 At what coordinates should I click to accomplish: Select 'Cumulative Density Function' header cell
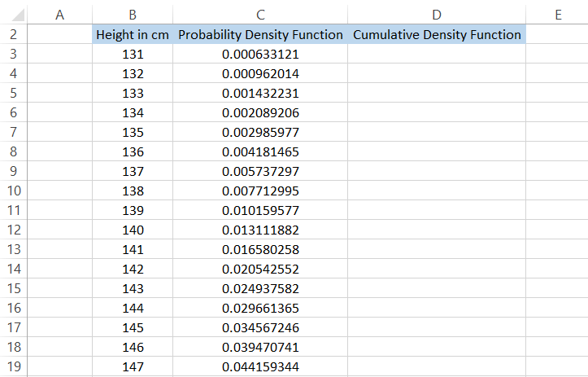tap(437, 35)
